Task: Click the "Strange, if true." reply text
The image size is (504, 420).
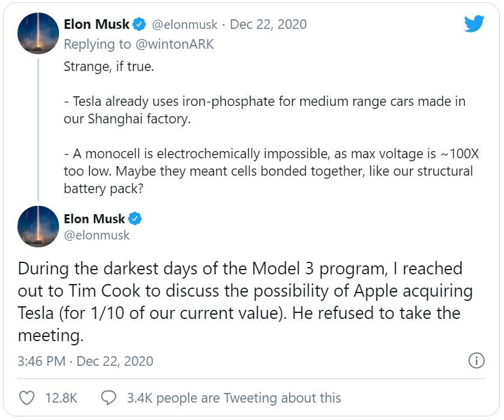Action: [x=109, y=66]
